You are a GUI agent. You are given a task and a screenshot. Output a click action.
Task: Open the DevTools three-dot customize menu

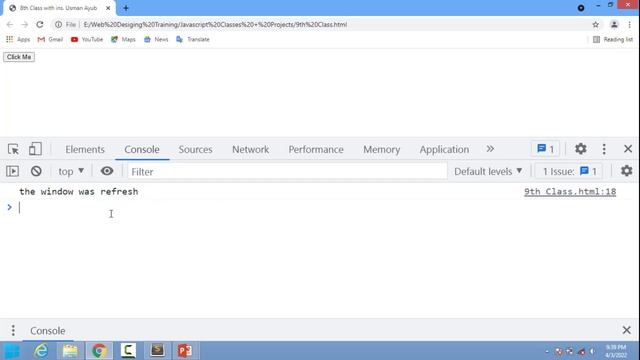604,149
